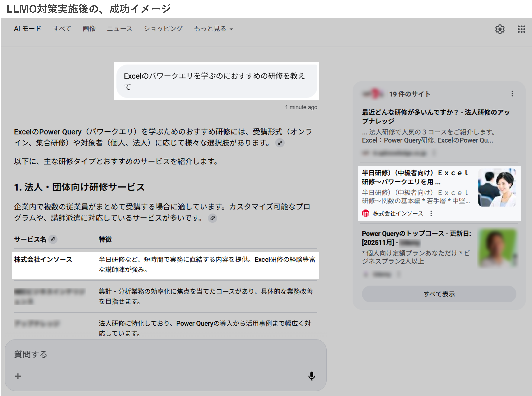The image size is (532, 396).
Task: Click link icon after first intro paragraph
Action: (x=280, y=143)
